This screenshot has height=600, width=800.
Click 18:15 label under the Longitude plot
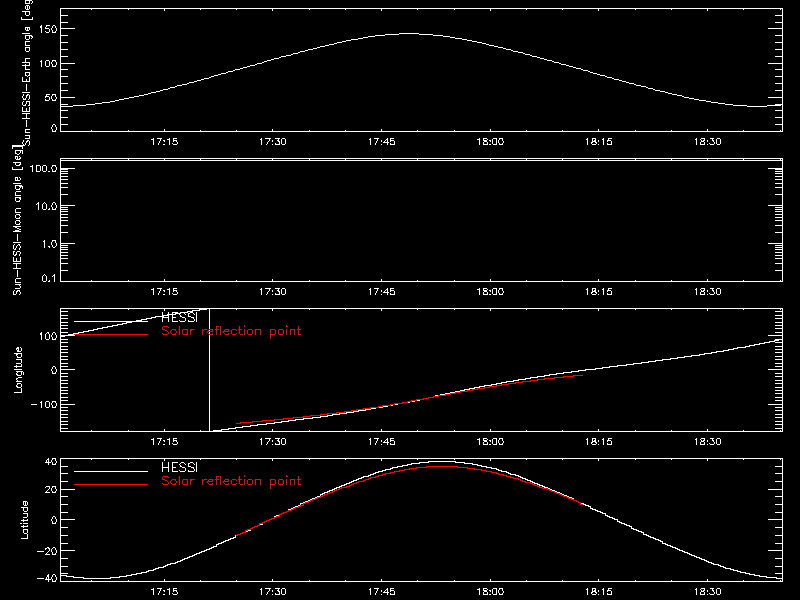pos(598,441)
